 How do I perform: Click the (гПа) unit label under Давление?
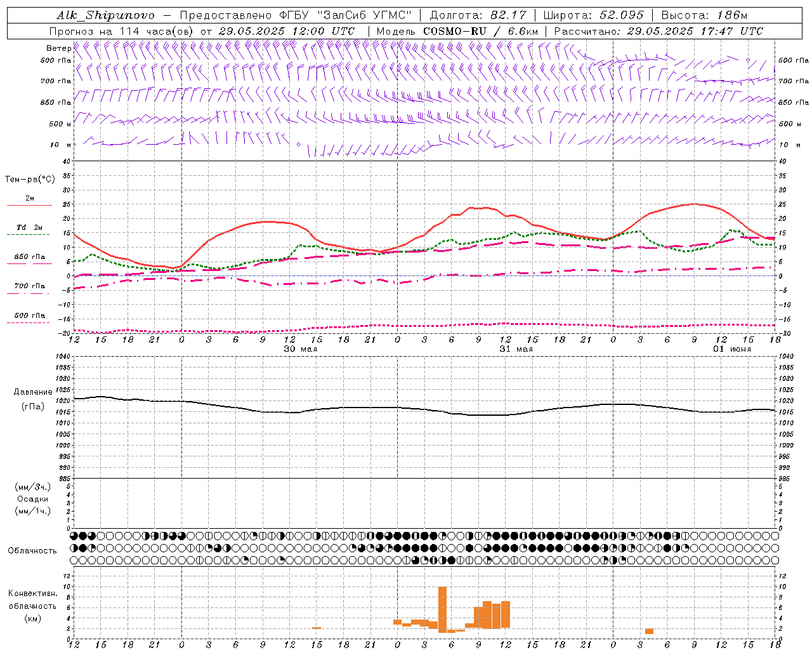(33, 406)
